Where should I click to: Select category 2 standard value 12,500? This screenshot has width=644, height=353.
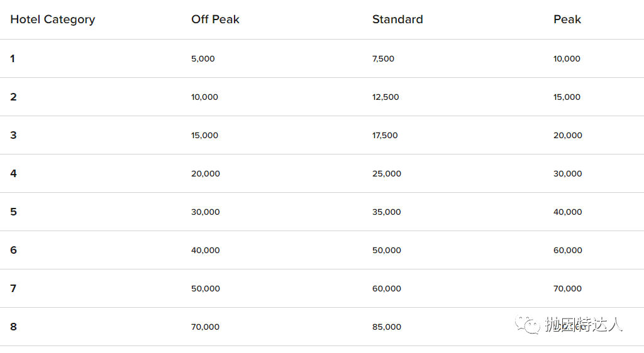point(386,97)
